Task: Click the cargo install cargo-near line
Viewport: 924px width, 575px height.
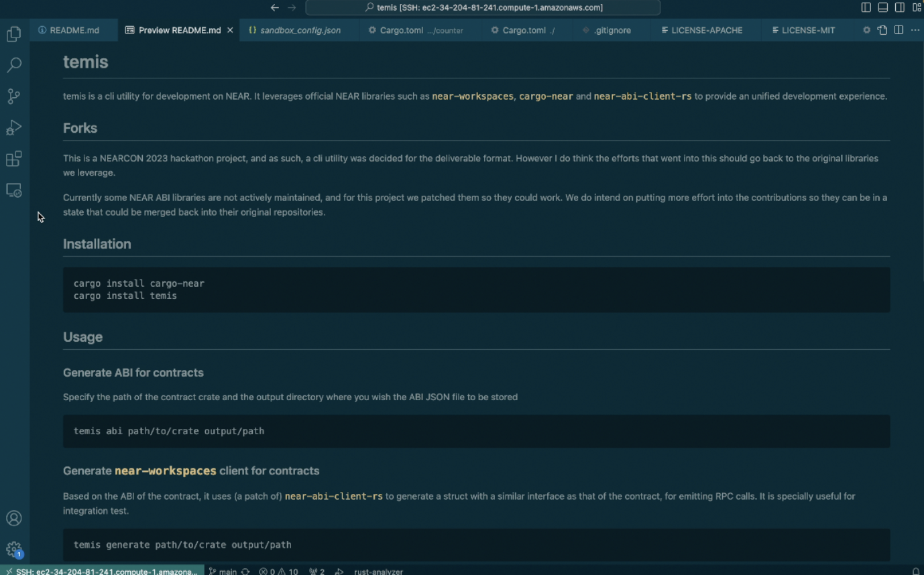Action: tap(139, 283)
